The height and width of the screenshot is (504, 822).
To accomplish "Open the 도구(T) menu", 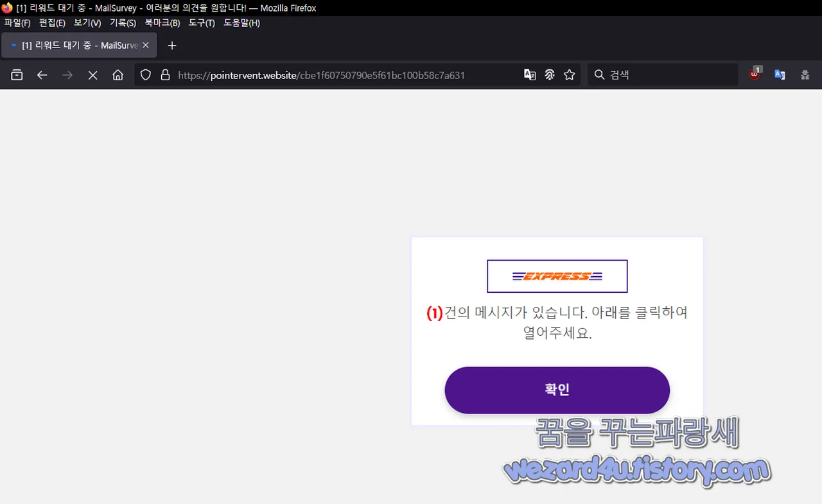I will [x=202, y=23].
